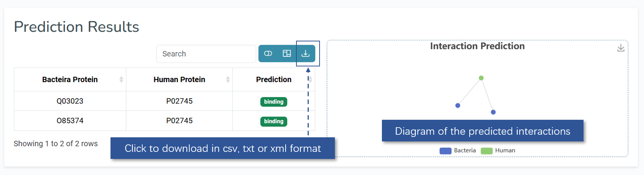The height and width of the screenshot is (175, 644).
Task: Select the green Human node in graph
Action: (x=481, y=78)
